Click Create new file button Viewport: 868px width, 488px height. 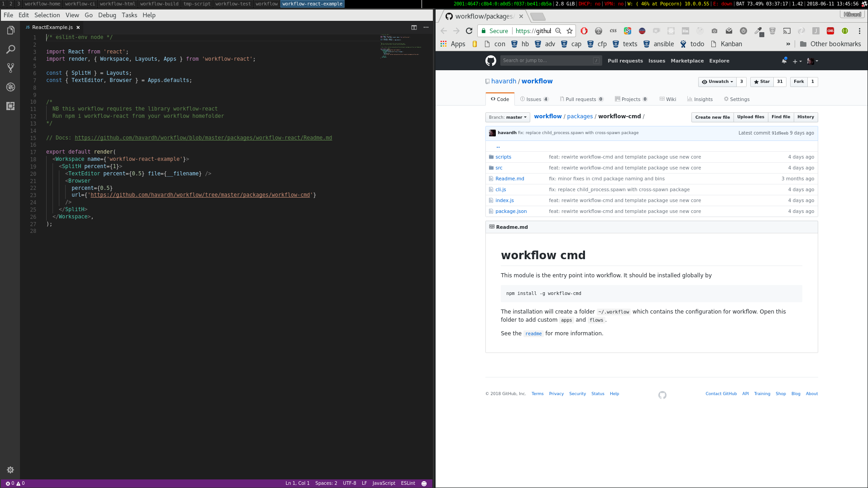point(712,117)
